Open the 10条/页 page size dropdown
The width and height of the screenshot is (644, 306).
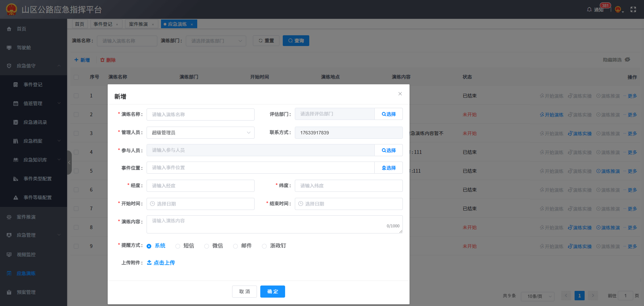coord(537,296)
